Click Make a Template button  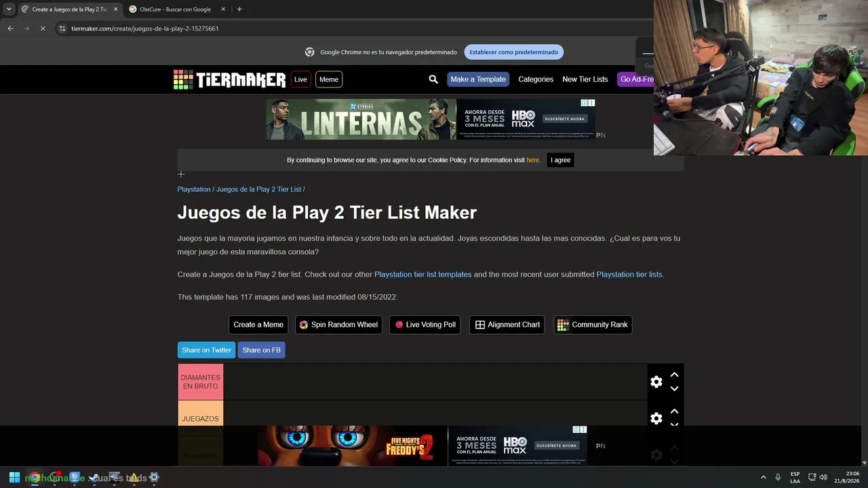point(478,79)
